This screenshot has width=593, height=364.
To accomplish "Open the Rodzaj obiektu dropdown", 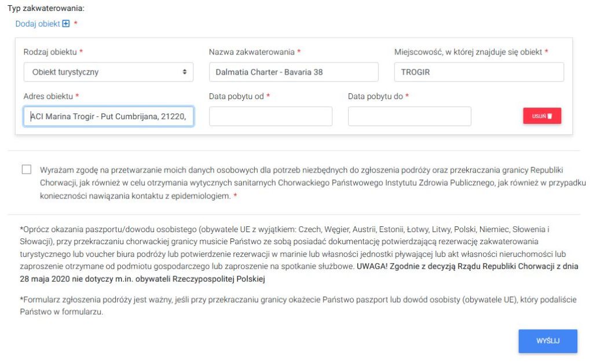I will pyautogui.click(x=108, y=72).
